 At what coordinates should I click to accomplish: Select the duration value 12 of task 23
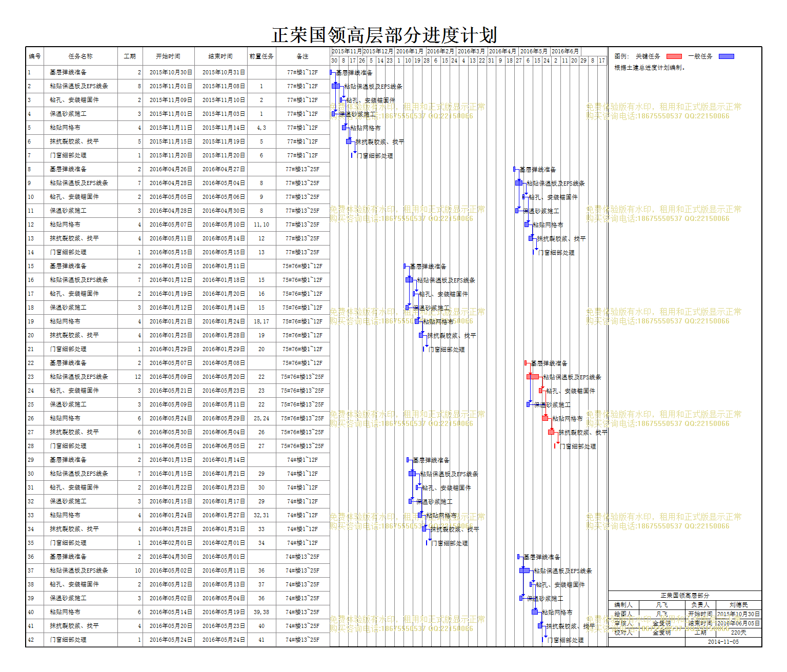click(138, 377)
